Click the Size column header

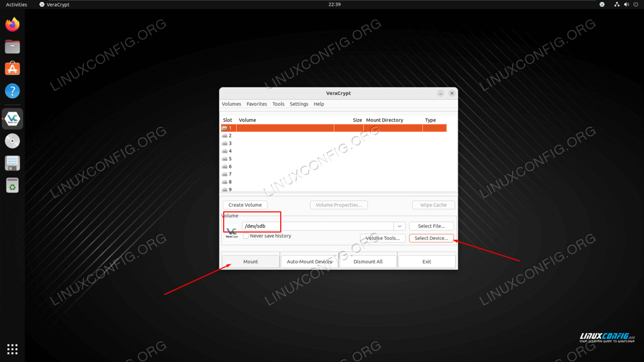[x=349, y=120]
